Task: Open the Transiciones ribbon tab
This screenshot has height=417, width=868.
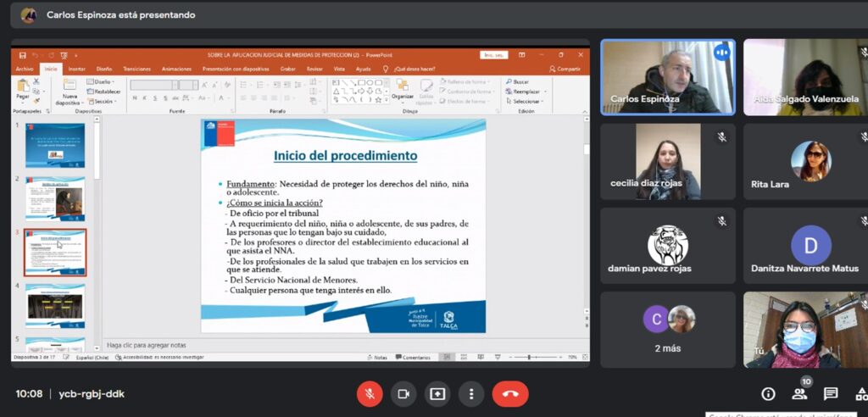Action: [136, 69]
